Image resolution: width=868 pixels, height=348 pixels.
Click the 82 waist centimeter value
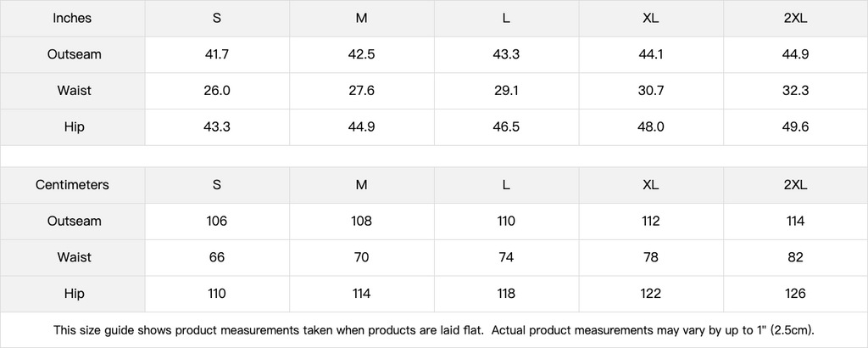tap(795, 257)
